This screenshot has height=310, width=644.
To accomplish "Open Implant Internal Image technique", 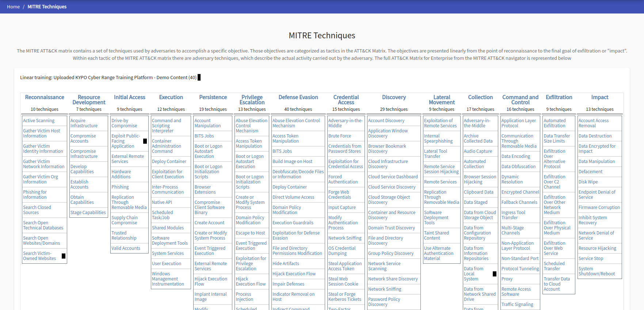I will [210, 297].
